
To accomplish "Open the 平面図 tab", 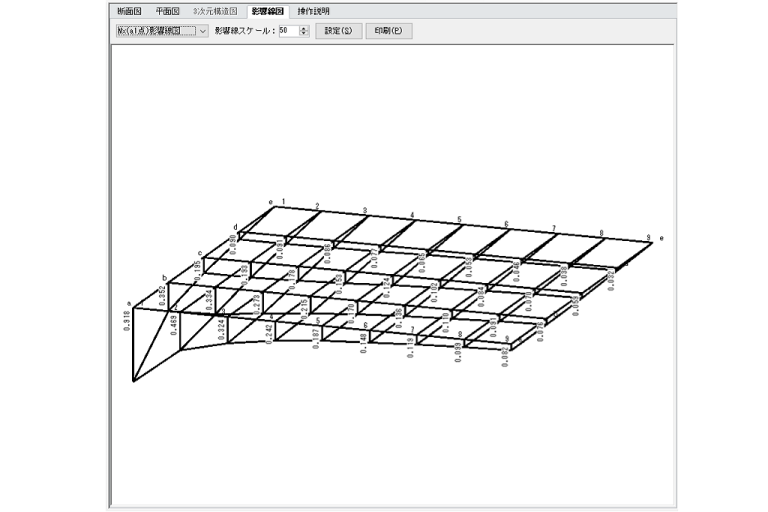I will [x=168, y=11].
